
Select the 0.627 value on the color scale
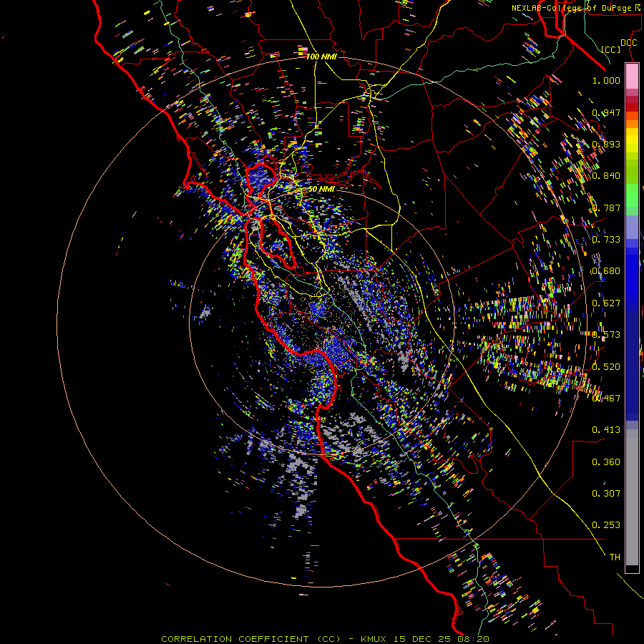click(606, 303)
